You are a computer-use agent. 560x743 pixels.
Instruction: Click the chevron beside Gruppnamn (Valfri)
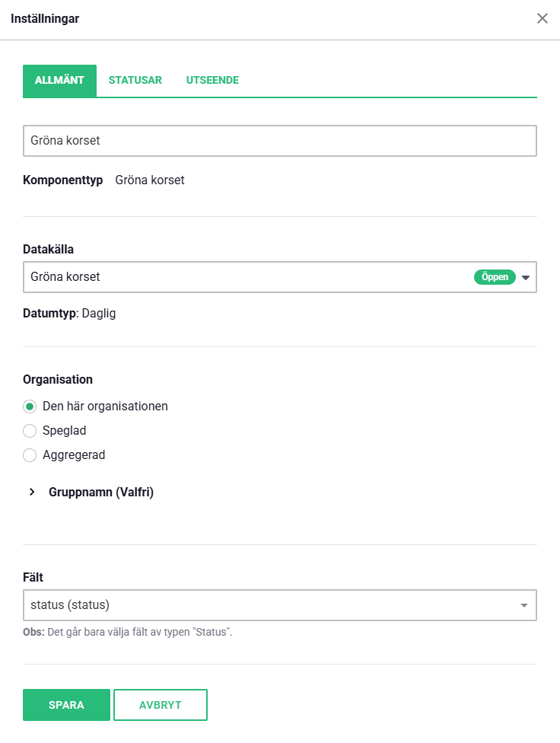[32, 492]
